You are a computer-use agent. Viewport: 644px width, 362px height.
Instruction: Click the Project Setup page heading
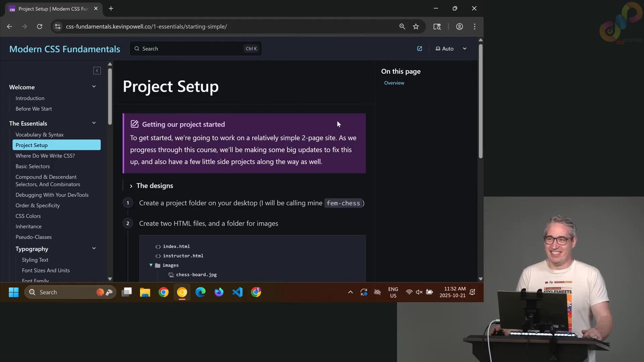171,86
